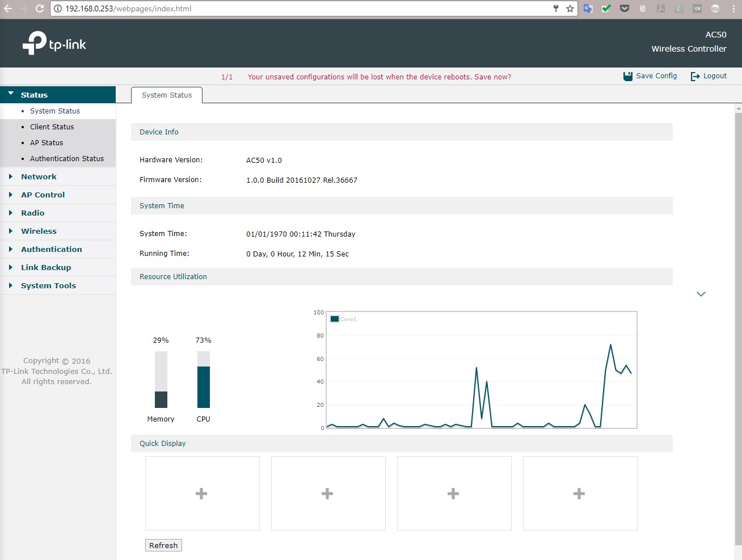Click the browser reload icon
This screenshot has height=560, width=742.
(40, 9)
